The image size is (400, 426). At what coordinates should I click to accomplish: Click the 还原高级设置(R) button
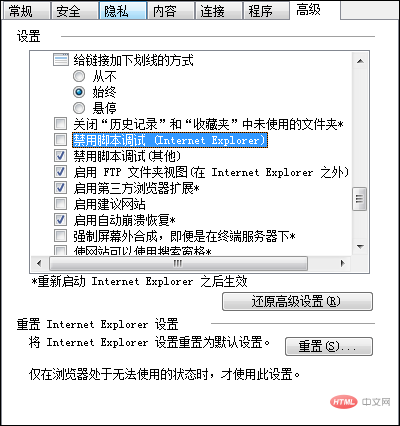click(297, 302)
